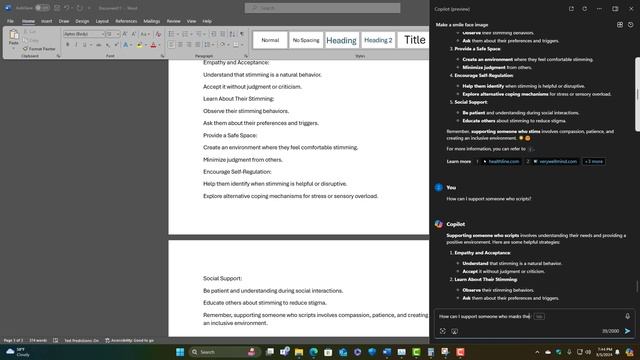Image resolution: width=640 pixels, height=360 pixels.
Task: Click the Numbering list icon
Action: [185, 34]
